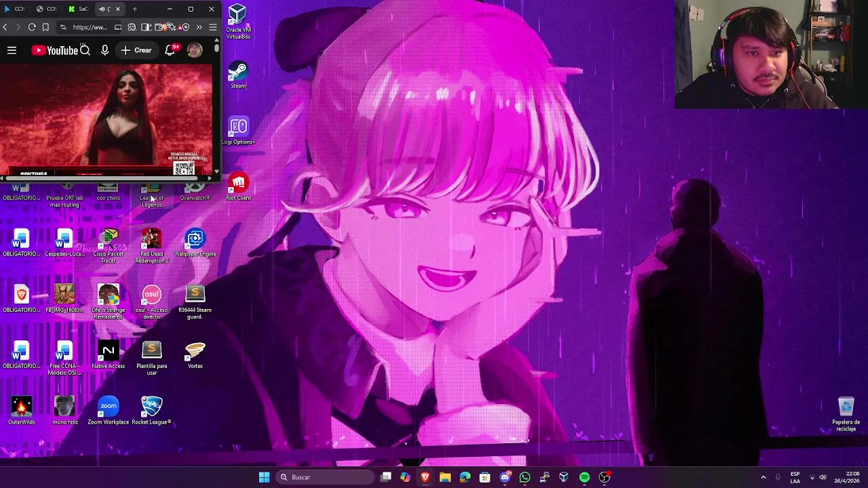Image resolution: width=868 pixels, height=488 pixels.
Task: Select the mono feliz image file
Action: [x=65, y=411]
